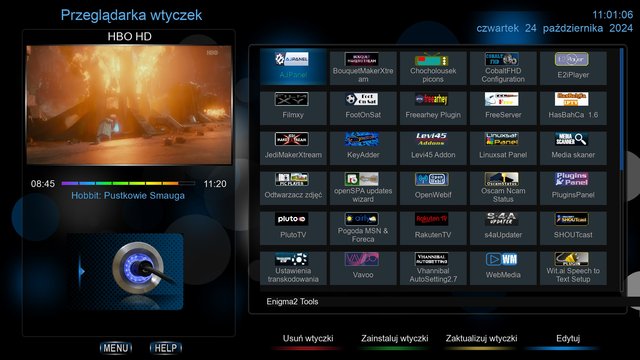This screenshot has height=360, width=640.
Task: Click the green Zainstaluj wtyczki button
Action: pyautogui.click(x=394, y=341)
